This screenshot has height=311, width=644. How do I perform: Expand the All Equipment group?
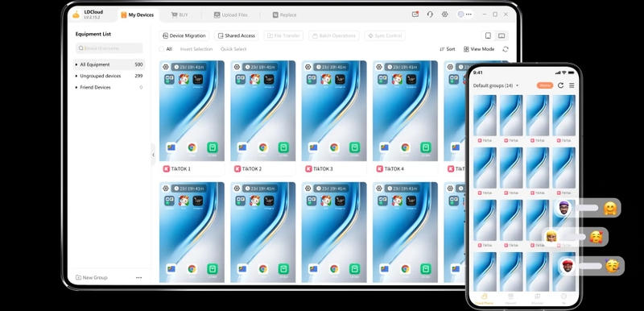pyautogui.click(x=76, y=64)
